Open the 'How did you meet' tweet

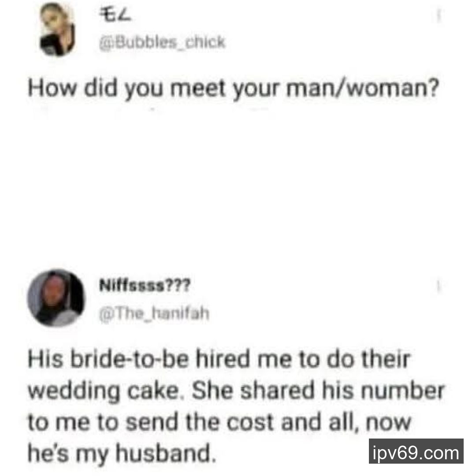[234, 88]
